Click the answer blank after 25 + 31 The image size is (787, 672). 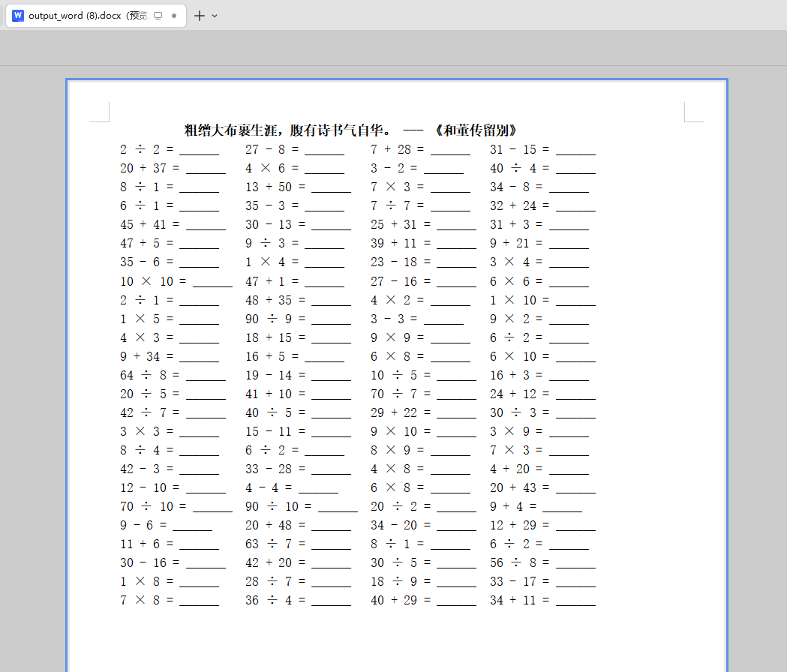(x=456, y=226)
